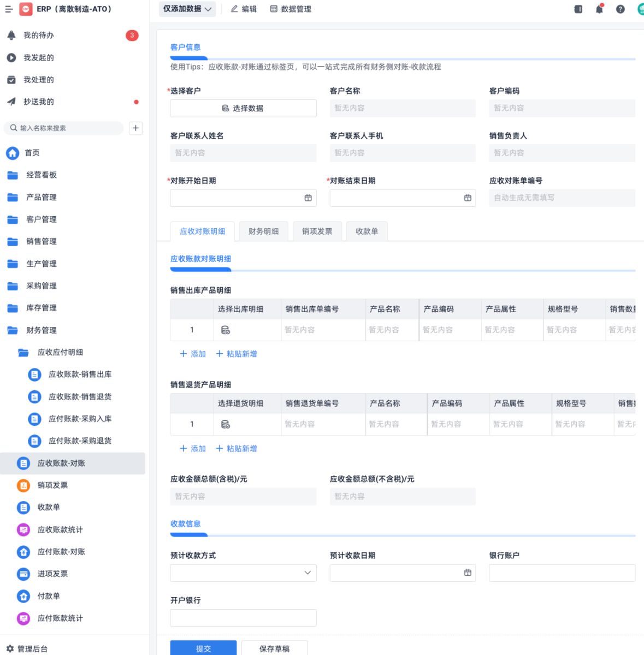
Task: Click the database icon in sales return row
Action: (226, 424)
